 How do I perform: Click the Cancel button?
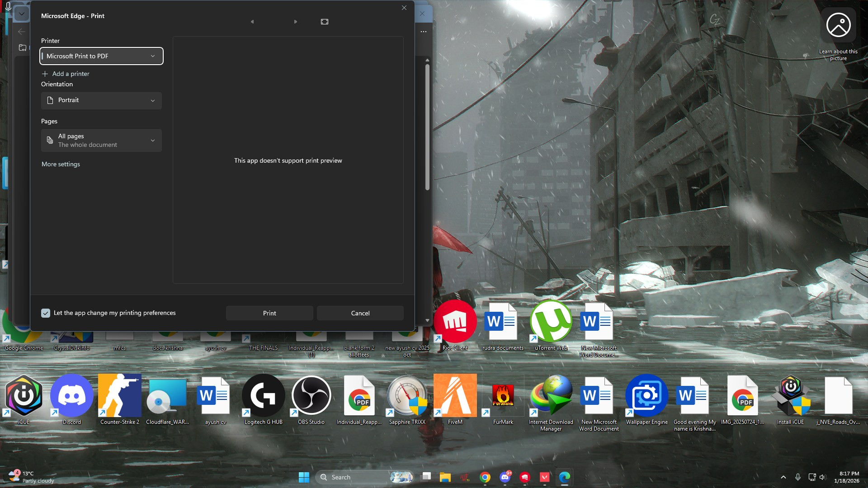pos(360,313)
